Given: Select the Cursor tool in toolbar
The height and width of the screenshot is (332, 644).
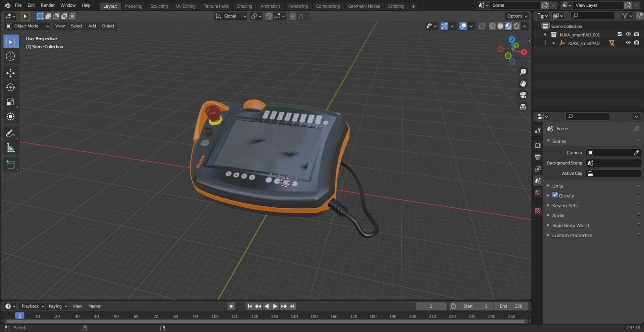Looking at the screenshot, I should (x=10, y=56).
